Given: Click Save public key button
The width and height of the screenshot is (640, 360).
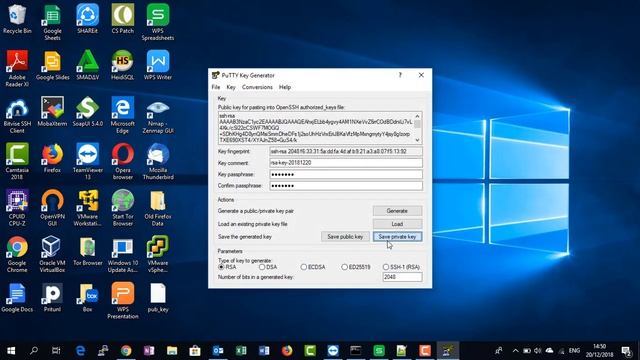Looking at the screenshot, I should tap(345, 237).
